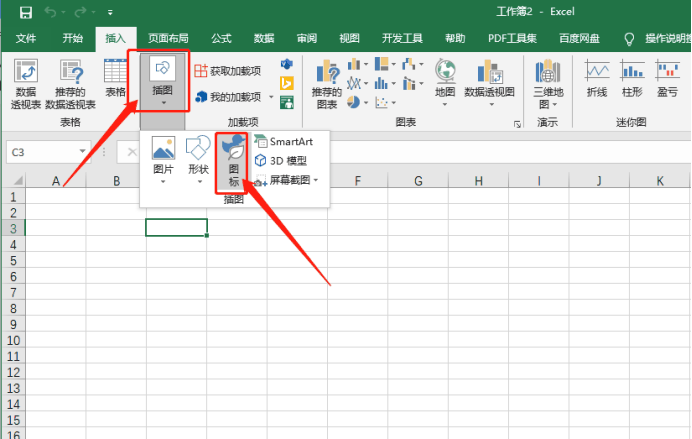Switch to the 百度网盘 tab

579,39
